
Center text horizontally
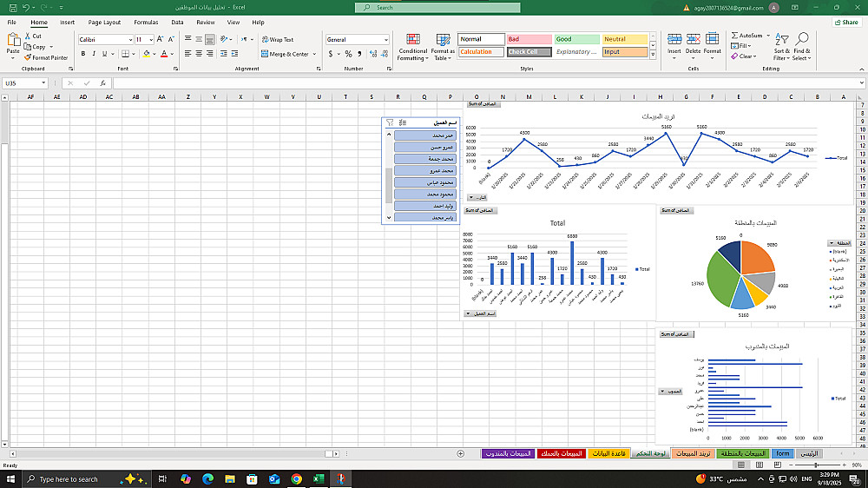pos(199,54)
